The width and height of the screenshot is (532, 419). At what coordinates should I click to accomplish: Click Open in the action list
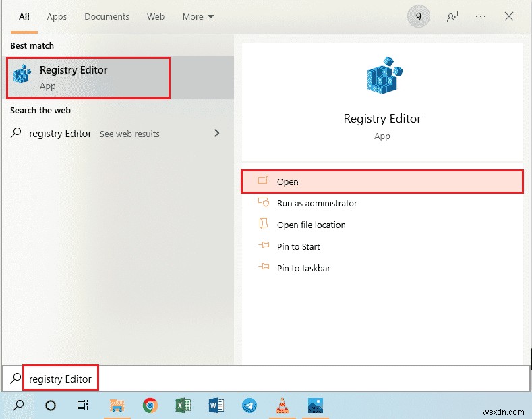382,181
